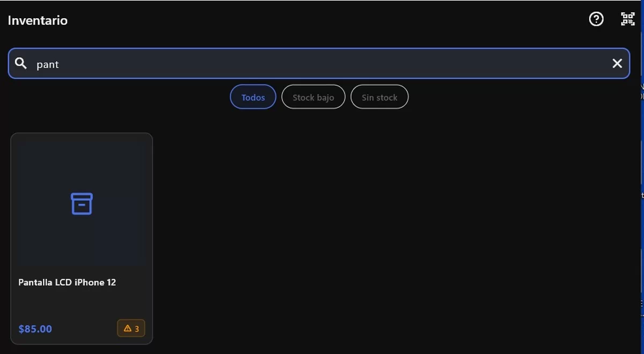Filter by Sin stock
The height and width of the screenshot is (354, 644).
379,97
